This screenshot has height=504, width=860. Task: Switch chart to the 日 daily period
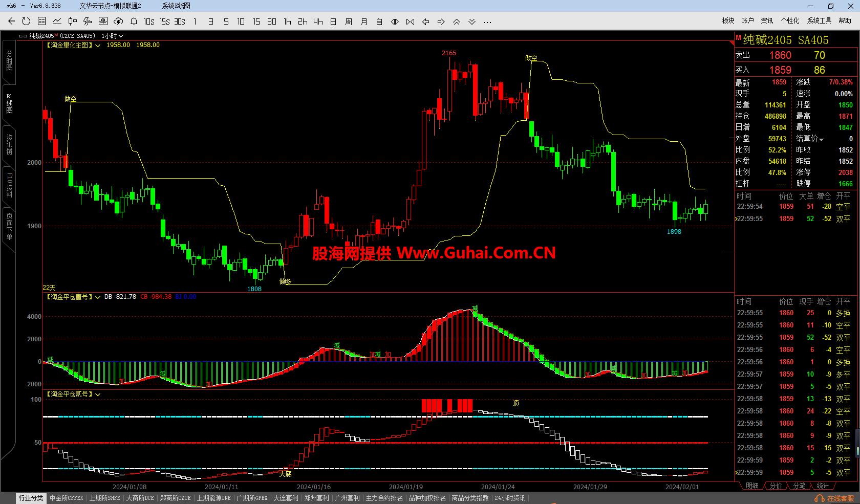pos(333,21)
